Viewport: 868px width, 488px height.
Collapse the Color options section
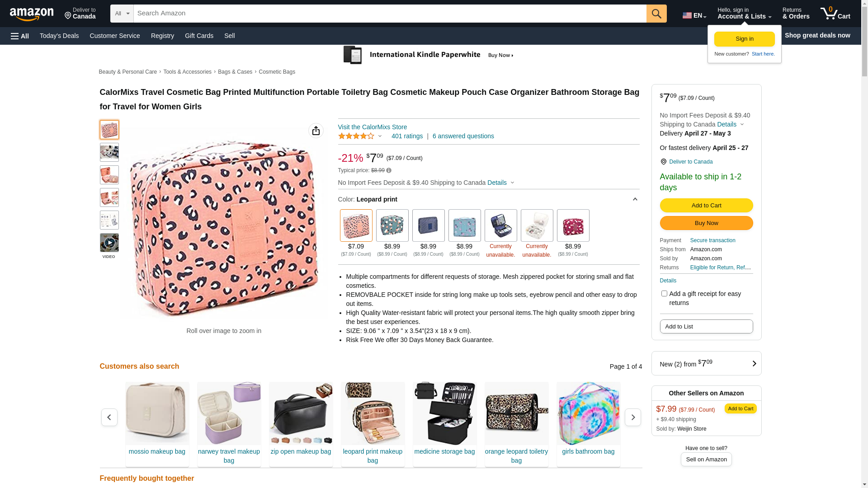click(x=635, y=199)
